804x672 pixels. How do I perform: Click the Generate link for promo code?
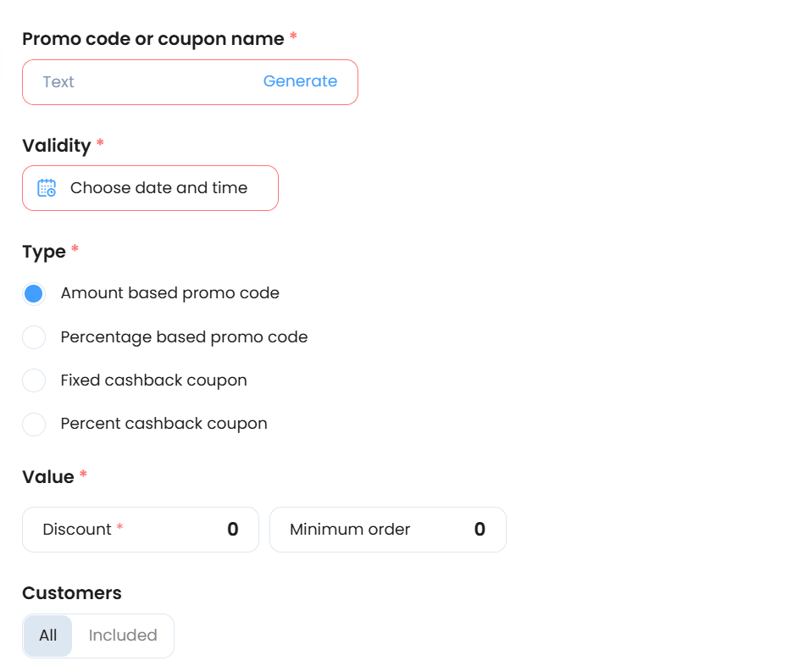pos(300,81)
